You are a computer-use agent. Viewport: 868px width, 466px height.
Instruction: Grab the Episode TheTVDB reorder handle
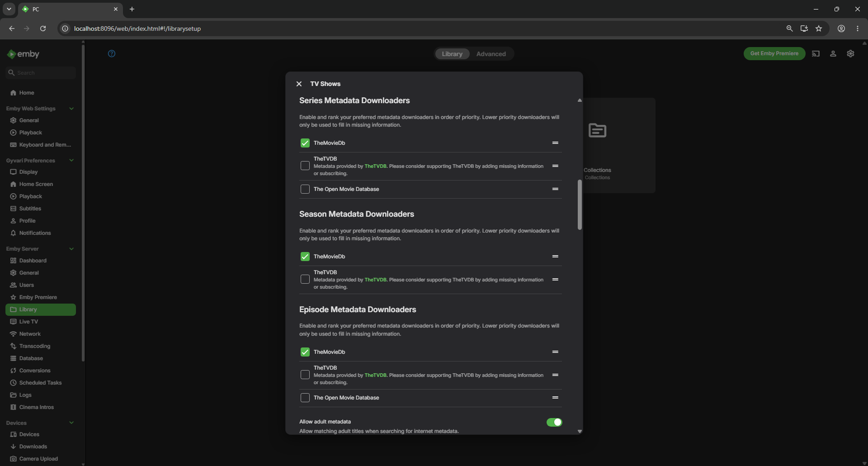[x=555, y=375]
